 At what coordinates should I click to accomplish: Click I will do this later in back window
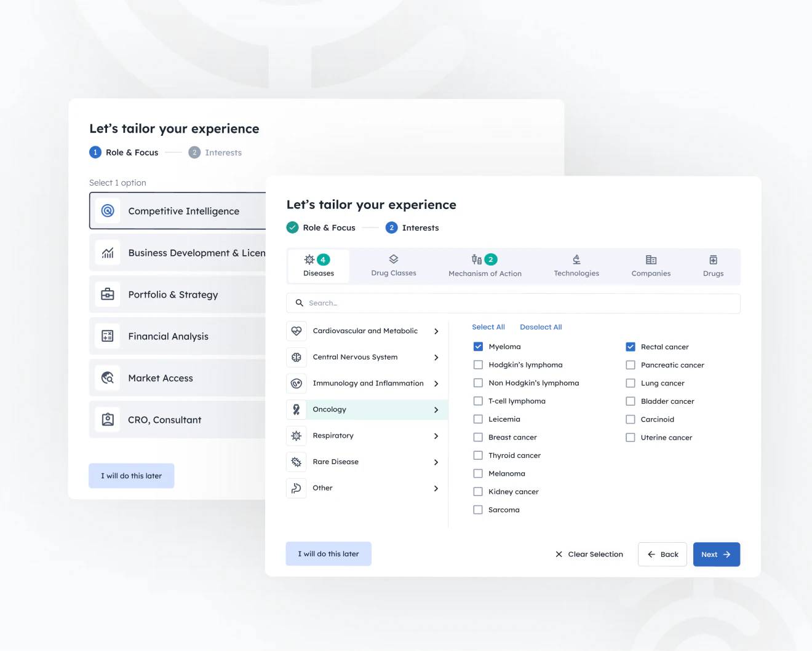pyautogui.click(x=132, y=476)
